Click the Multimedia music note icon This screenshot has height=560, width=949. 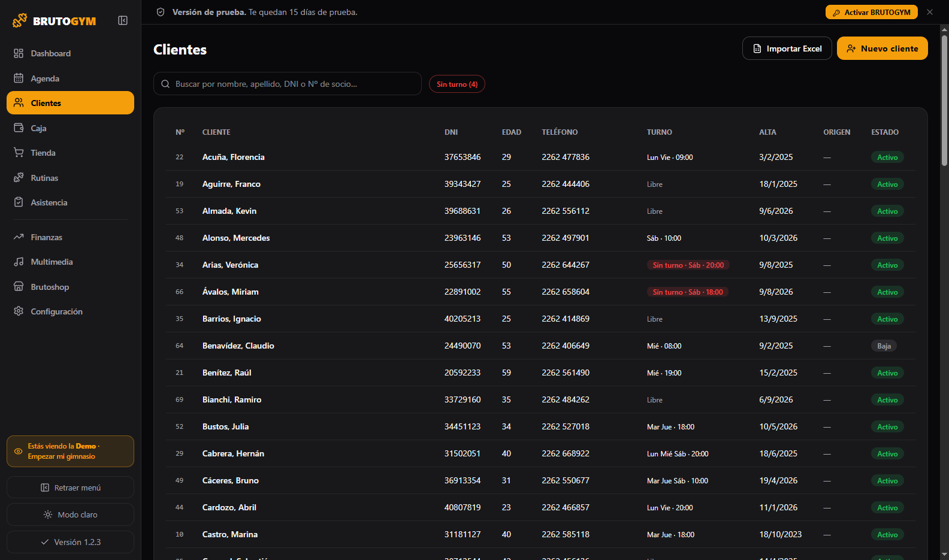click(x=19, y=262)
